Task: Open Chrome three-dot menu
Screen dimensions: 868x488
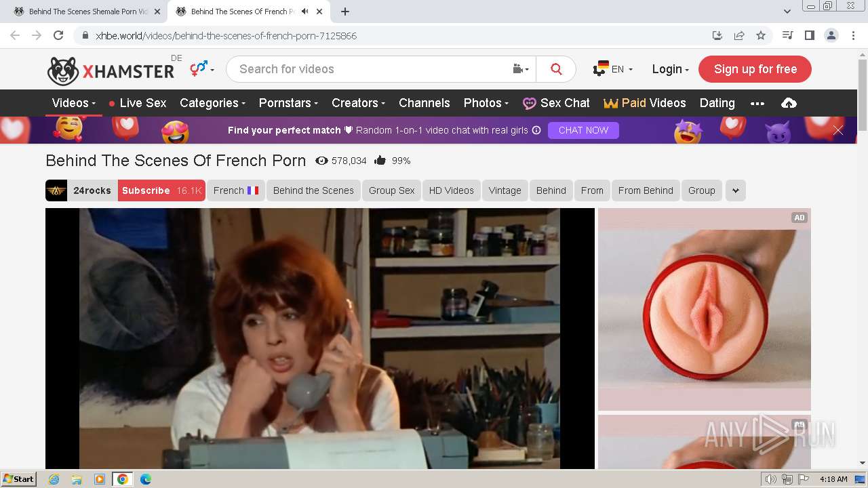Action: point(853,35)
